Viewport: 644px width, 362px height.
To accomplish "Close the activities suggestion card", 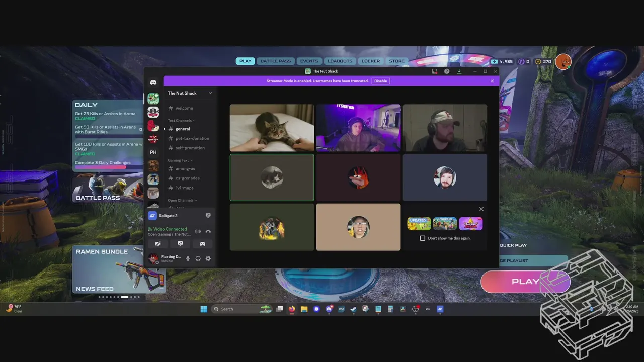I will (x=481, y=209).
